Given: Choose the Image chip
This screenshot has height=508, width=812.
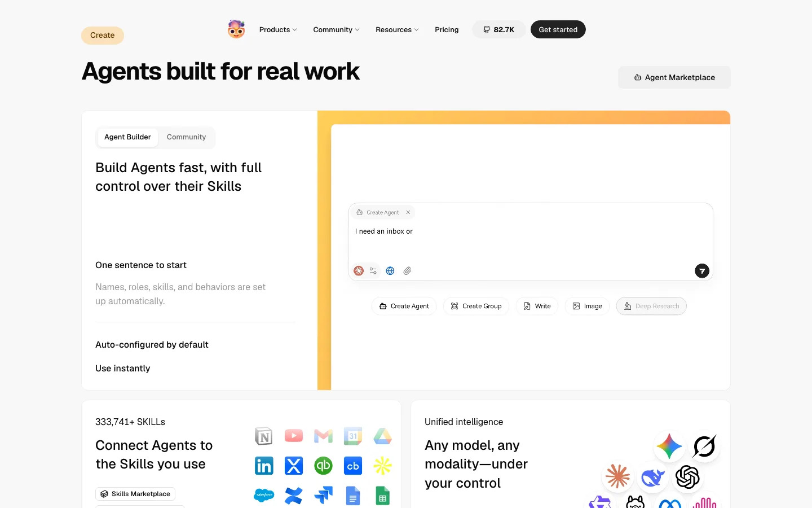Looking at the screenshot, I should point(587,306).
